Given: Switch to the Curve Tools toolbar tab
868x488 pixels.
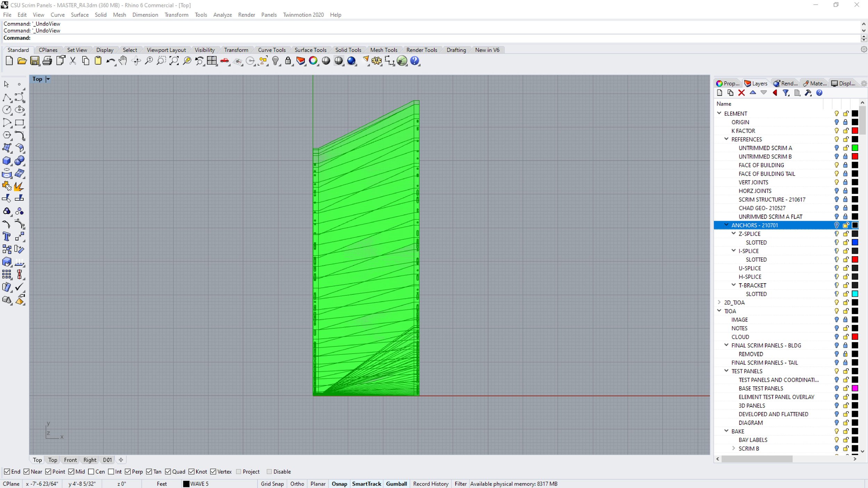Looking at the screenshot, I should click(x=272, y=50).
